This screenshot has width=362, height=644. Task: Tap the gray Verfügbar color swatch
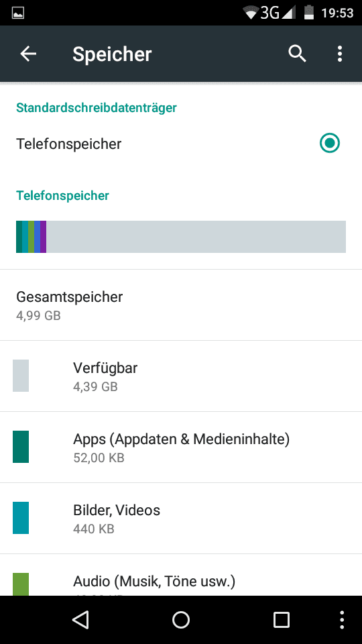[21, 376]
